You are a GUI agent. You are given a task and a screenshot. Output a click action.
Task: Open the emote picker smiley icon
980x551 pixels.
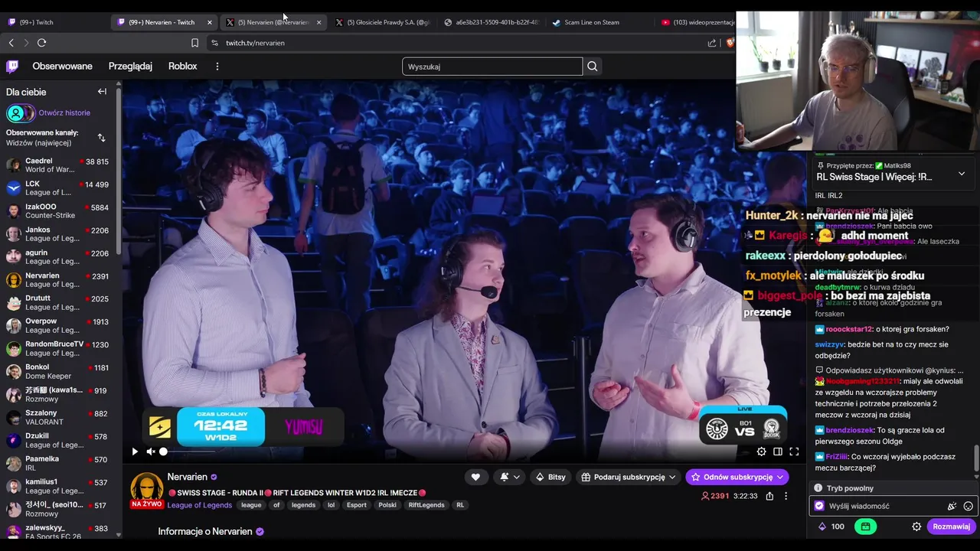[968, 506]
